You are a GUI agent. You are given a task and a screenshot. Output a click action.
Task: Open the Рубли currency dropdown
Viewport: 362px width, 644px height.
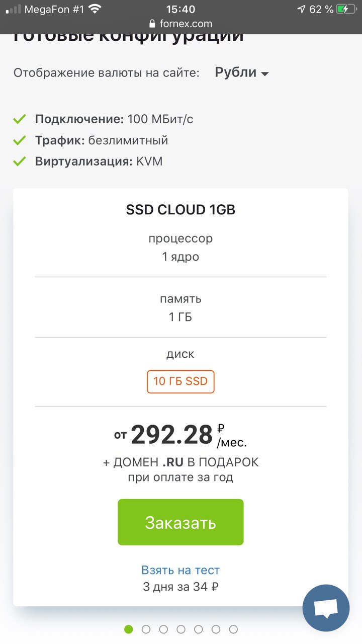click(236, 72)
